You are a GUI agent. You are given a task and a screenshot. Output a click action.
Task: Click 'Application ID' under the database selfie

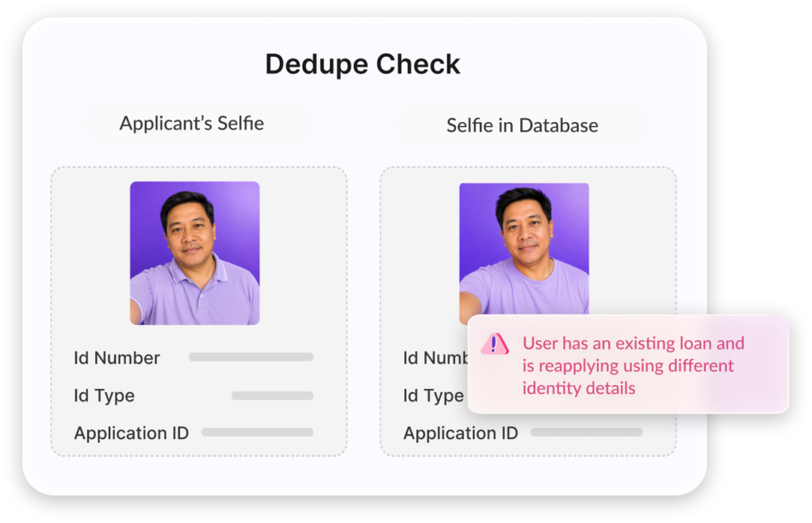point(461,433)
